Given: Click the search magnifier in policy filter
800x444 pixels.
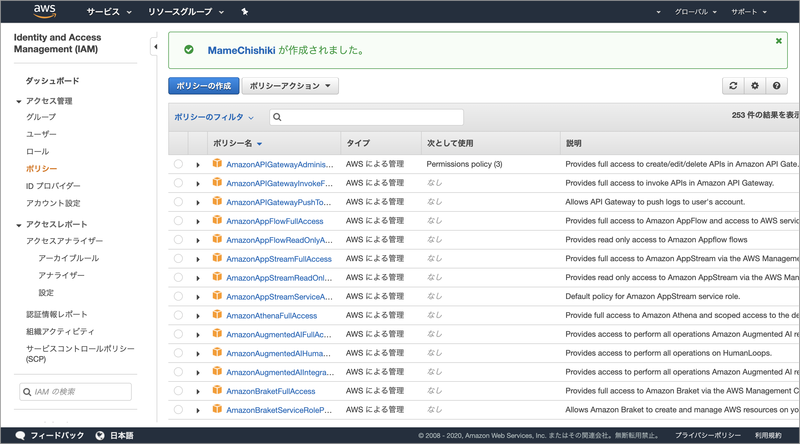Looking at the screenshot, I should (x=277, y=117).
